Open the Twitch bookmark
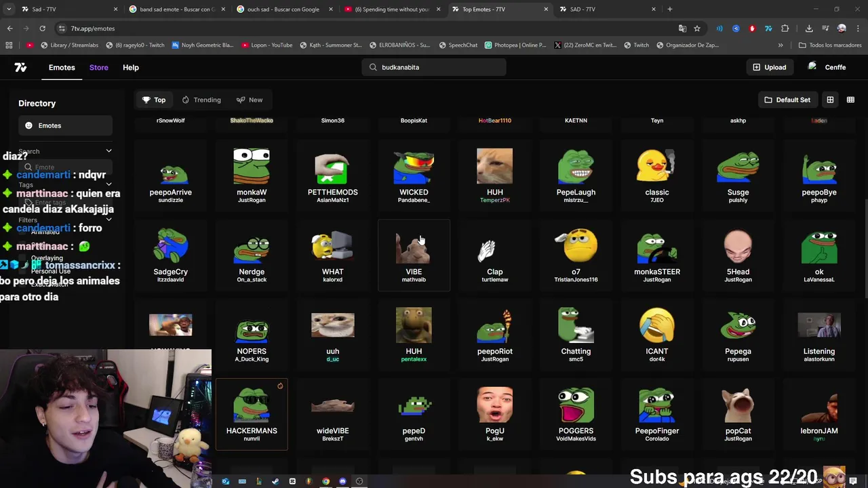This screenshot has height=488, width=868. click(636, 45)
